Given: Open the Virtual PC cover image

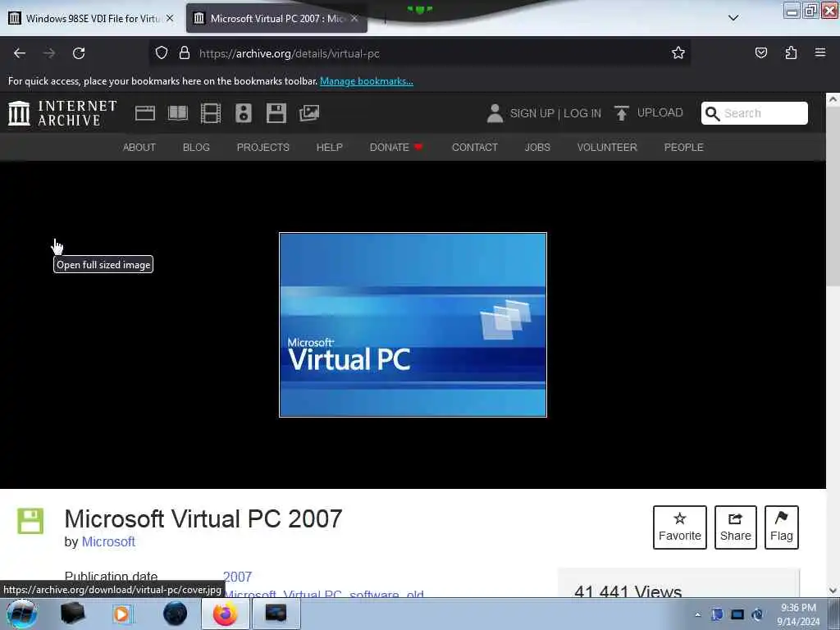Looking at the screenshot, I should pyautogui.click(x=413, y=325).
